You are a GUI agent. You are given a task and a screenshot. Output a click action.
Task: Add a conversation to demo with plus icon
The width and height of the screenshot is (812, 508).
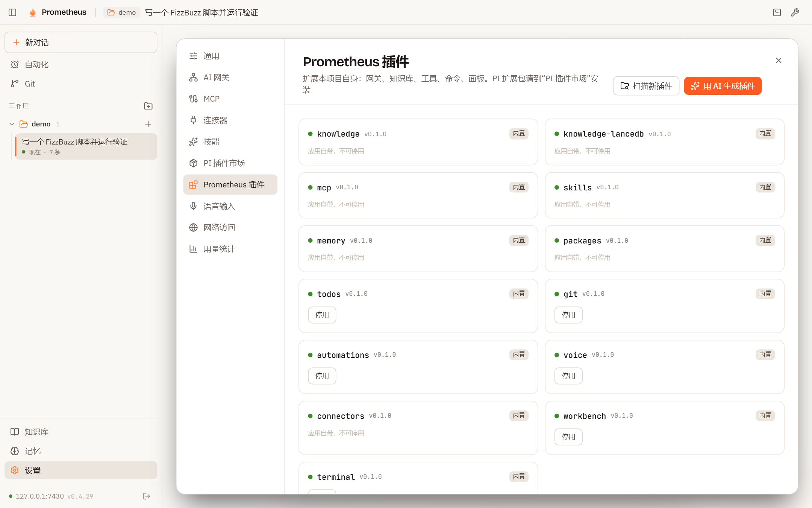(x=148, y=124)
